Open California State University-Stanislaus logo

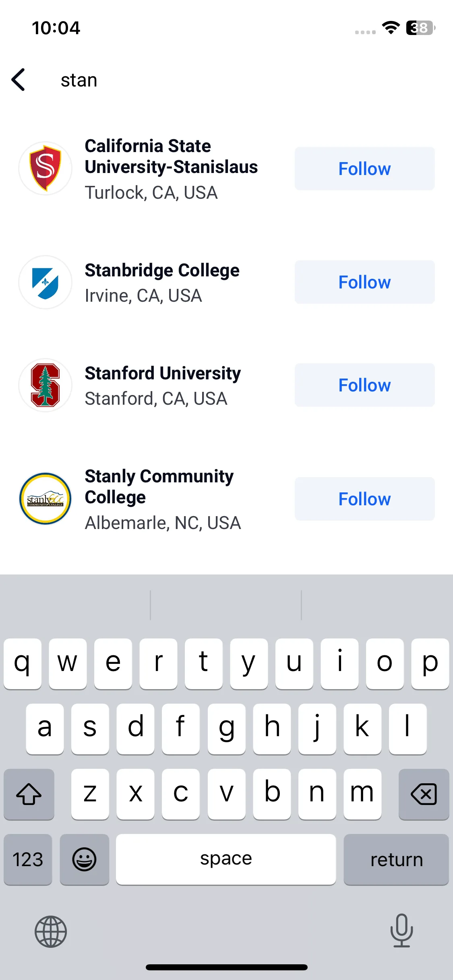pyautogui.click(x=46, y=168)
